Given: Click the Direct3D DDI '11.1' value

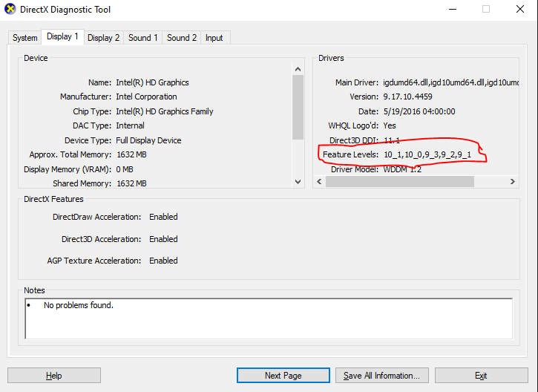Looking at the screenshot, I should tap(392, 140).
